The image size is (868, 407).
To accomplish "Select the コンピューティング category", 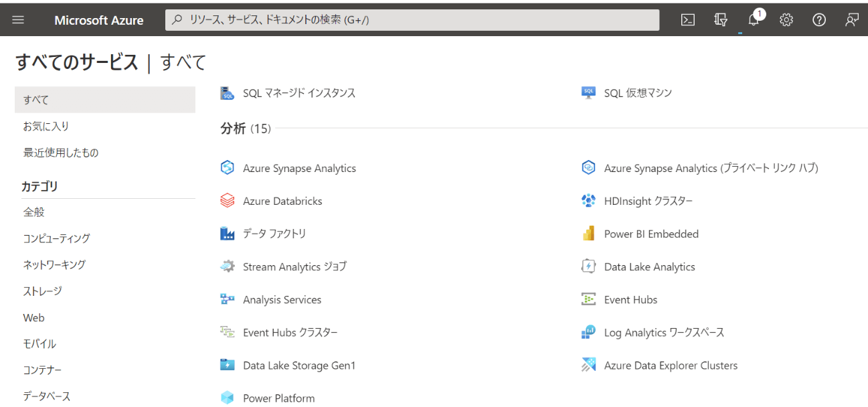I will (57, 238).
